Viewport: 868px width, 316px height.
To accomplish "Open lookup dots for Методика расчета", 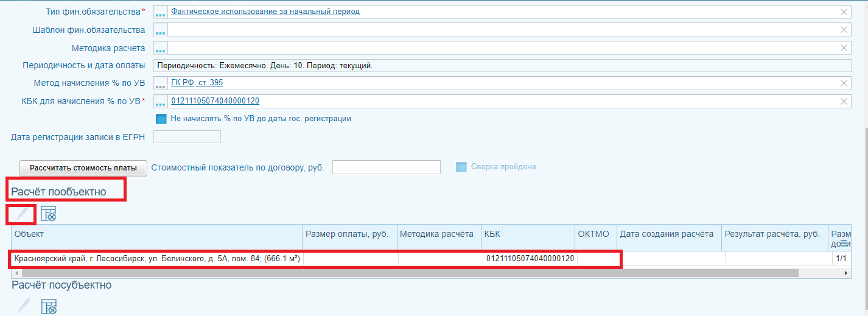I will coord(160,49).
